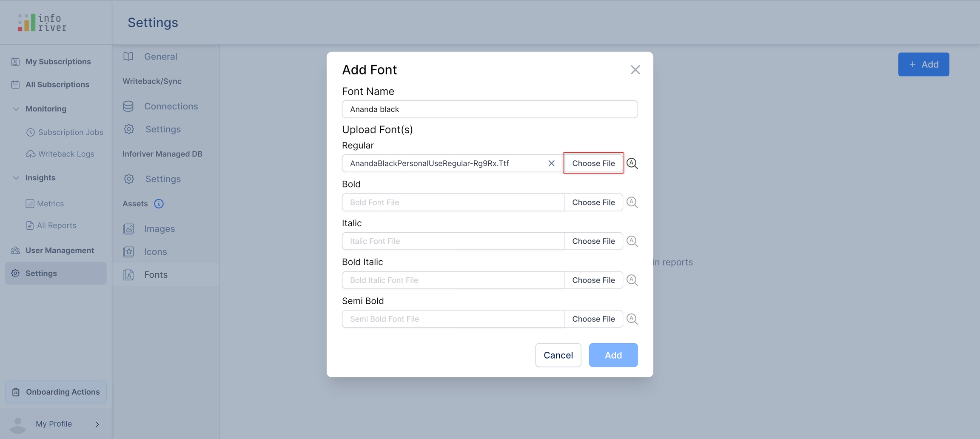Viewport: 980px width, 439px height.
Task: Click the Font Name input field
Action: point(490,109)
